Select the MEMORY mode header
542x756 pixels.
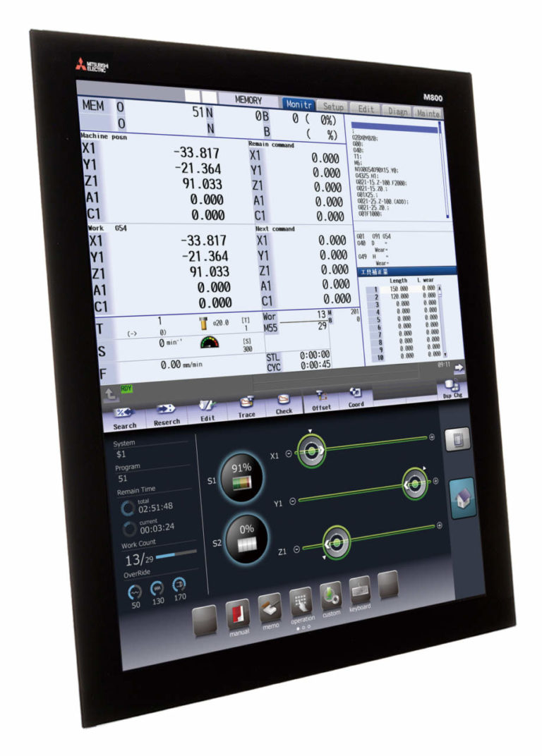pyautogui.click(x=248, y=100)
